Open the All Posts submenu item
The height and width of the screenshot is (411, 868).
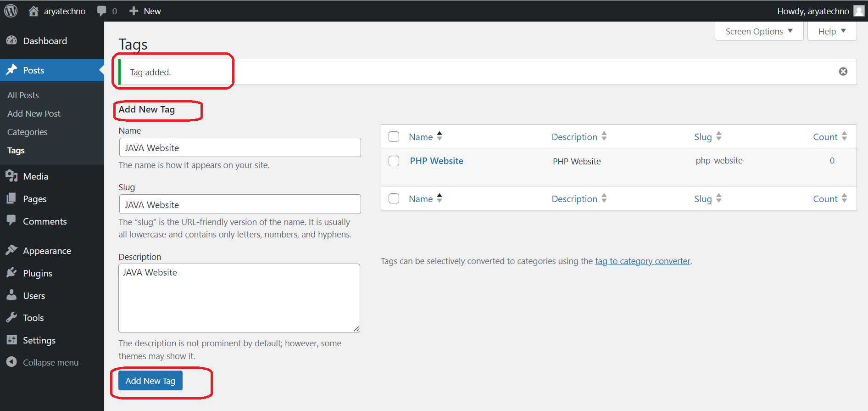[x=23, y=96]
